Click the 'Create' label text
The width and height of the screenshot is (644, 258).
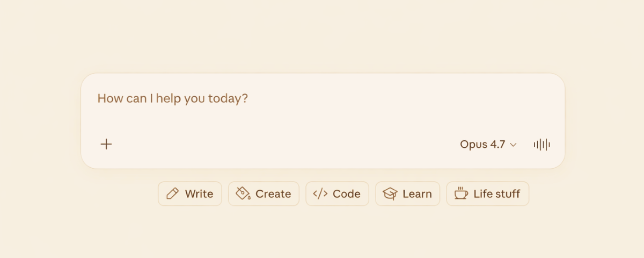pos(273,193)
